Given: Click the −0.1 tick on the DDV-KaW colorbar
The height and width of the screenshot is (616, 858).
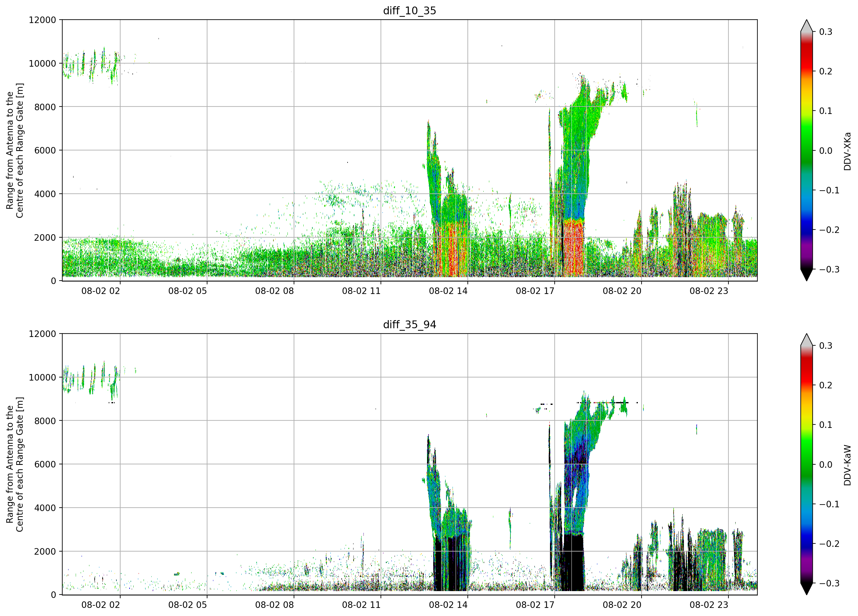Looking at the screenshot, I should [829, 504].
